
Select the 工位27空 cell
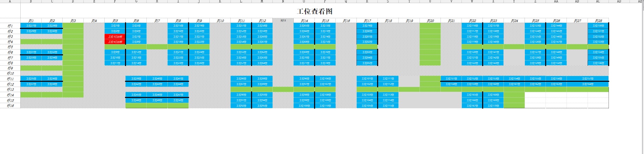pyautogui.click(x=31, y=26)
